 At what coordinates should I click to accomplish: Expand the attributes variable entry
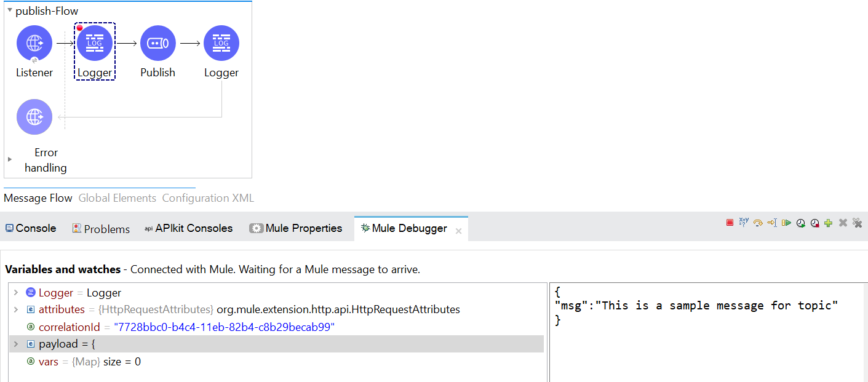[15, 309]
